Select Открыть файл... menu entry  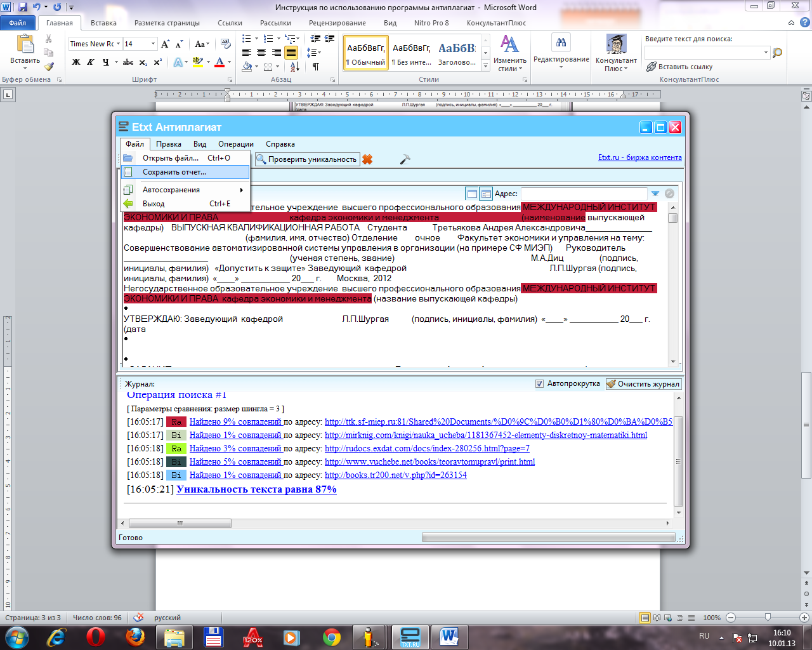tap(185, 158)
